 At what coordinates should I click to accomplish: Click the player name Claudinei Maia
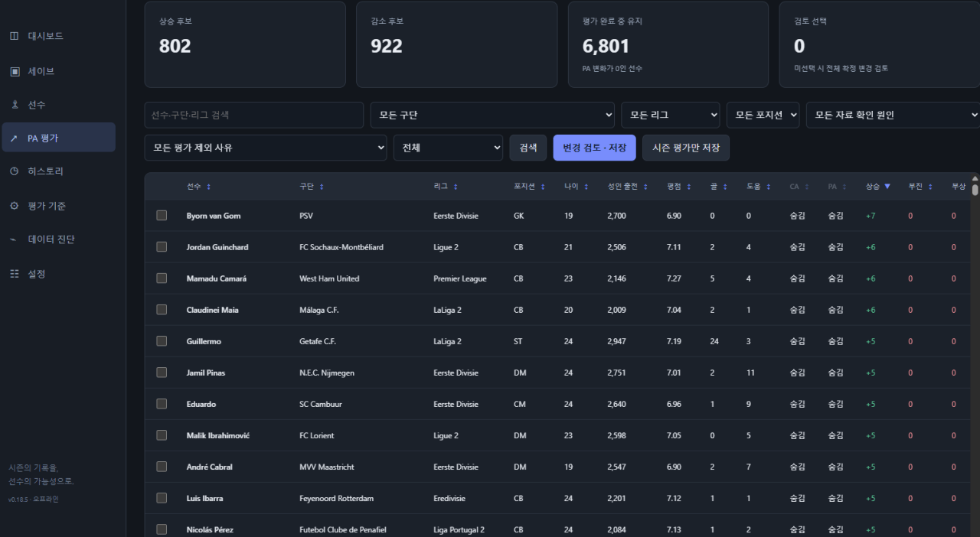(213, 310)
